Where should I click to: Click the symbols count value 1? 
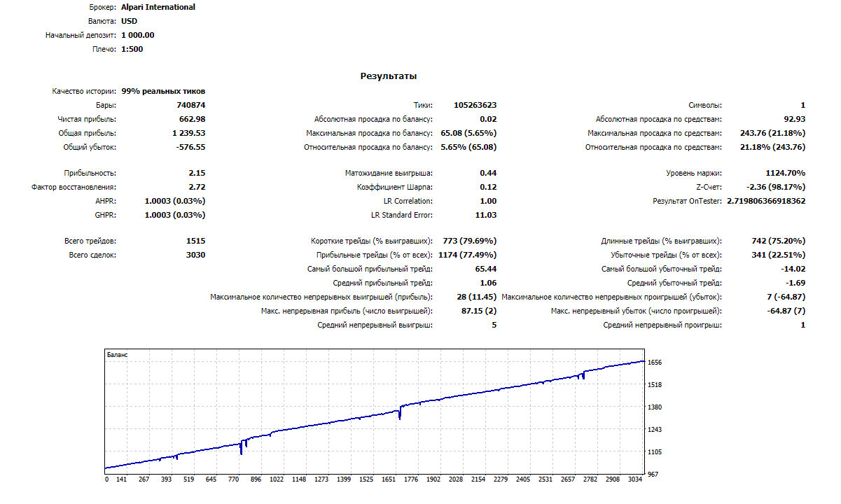803,105
